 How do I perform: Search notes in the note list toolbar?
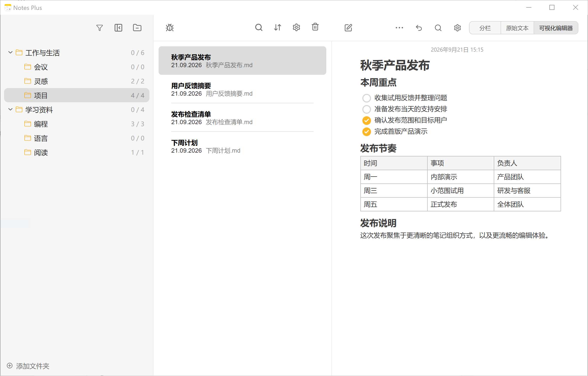pos(259,27)
